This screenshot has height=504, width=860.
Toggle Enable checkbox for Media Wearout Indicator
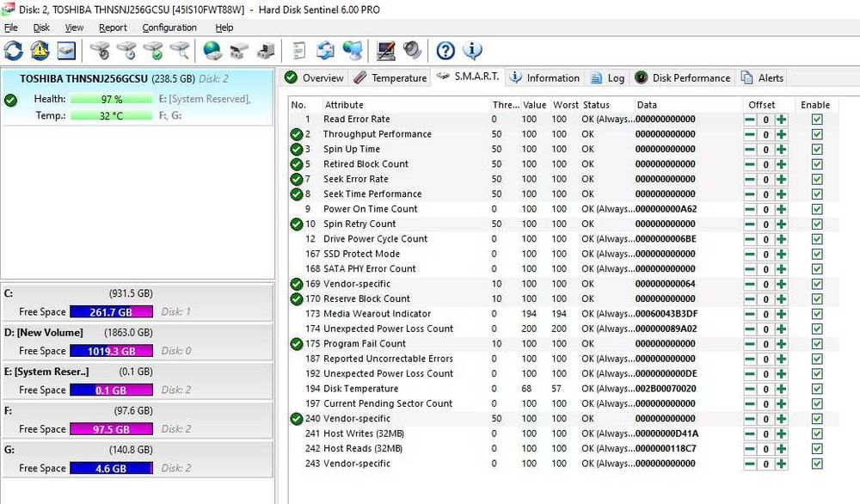click(817, 314)
